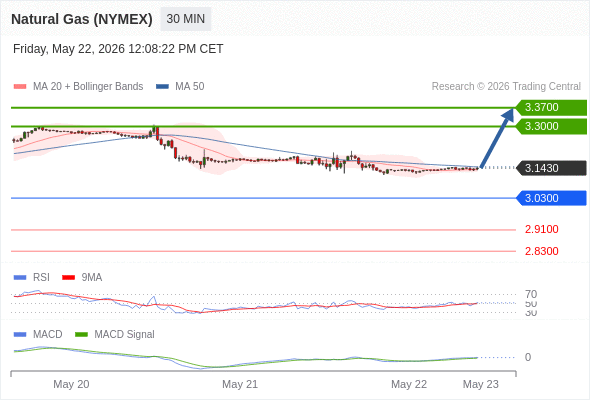This screenshot has width=590, height=400.
Task: Click the 30 MIN timeframe badge
Action: tap(186, 19)
